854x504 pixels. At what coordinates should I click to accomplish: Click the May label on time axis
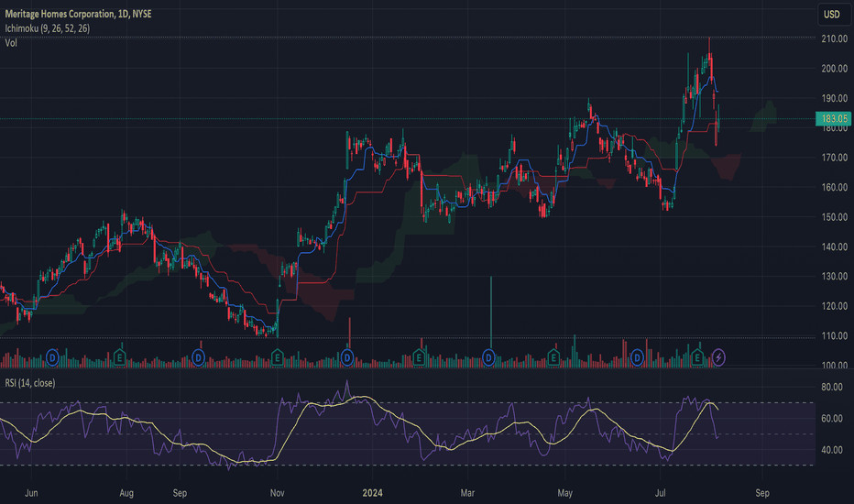[564, 493]
